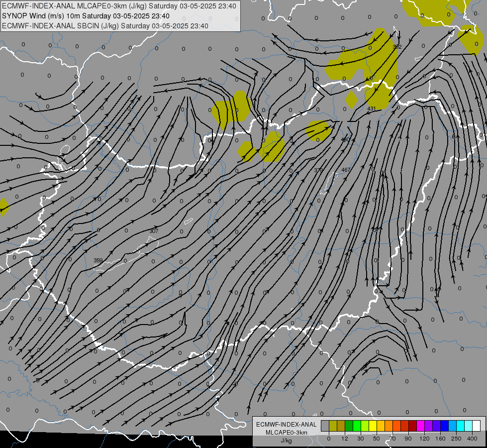This screenshot has width=487, height=448.
Task: Select the pure blue legend swatch
Action: click(x=445, y=426)
